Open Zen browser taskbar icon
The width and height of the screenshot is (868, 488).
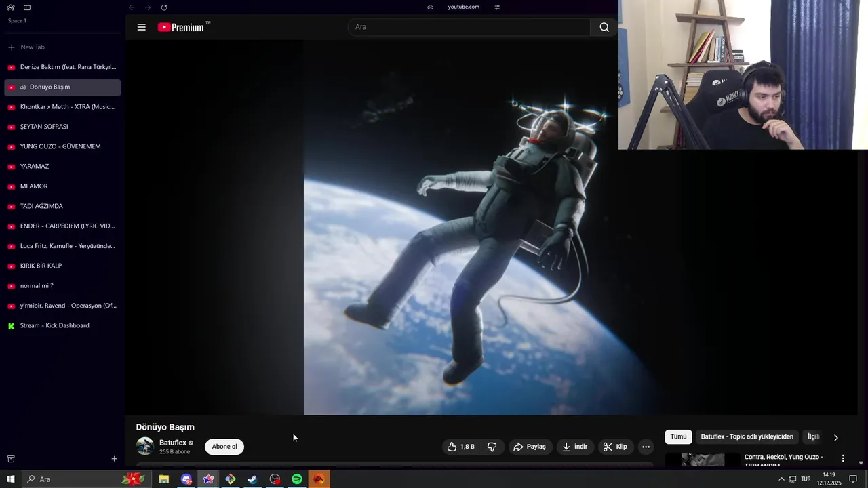pos(208,479)
